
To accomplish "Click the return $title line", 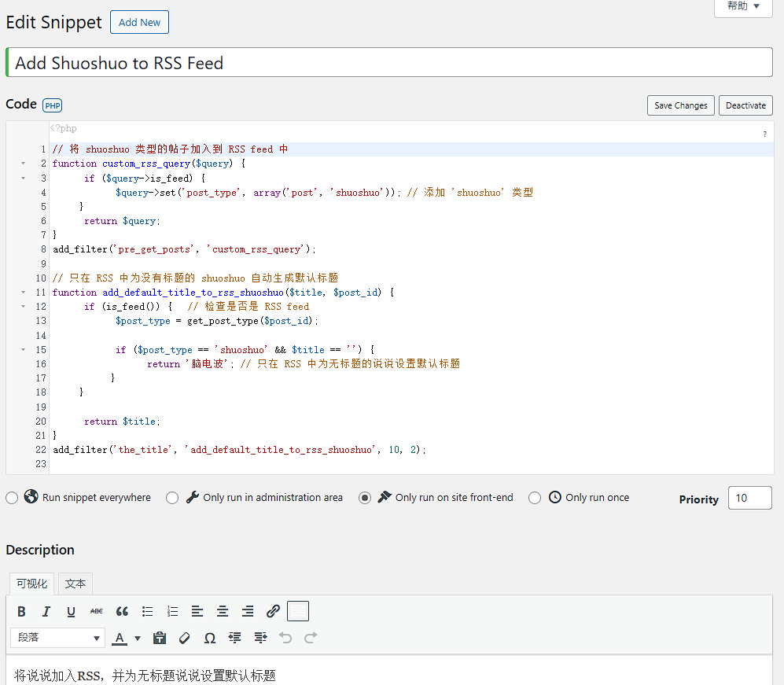I will (x=122, y=422).
